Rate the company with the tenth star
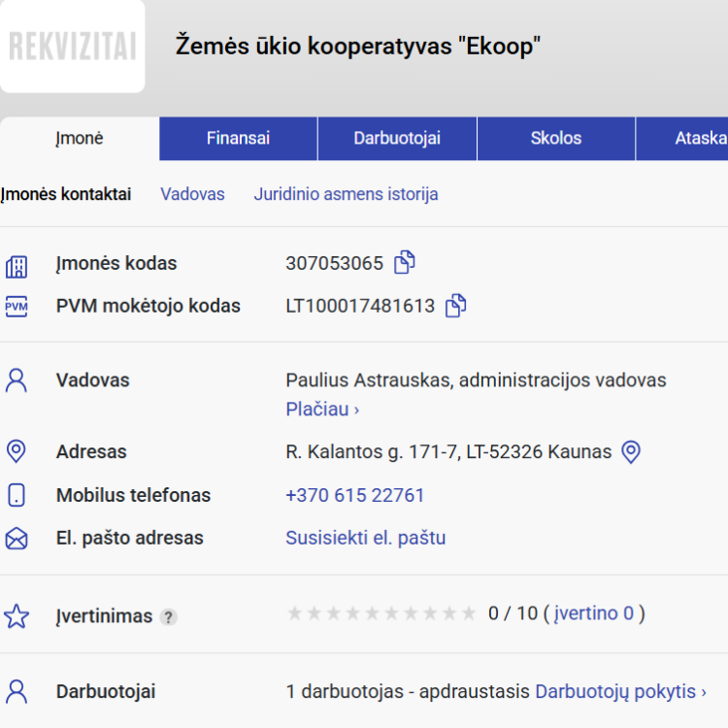This screenshot has width=728, height=728. tap(469, 613)
